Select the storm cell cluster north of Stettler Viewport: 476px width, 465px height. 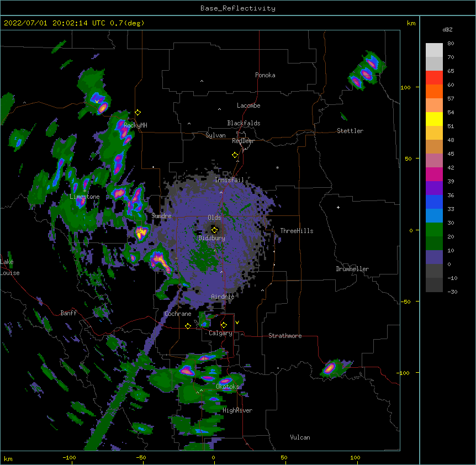(367, 71)
